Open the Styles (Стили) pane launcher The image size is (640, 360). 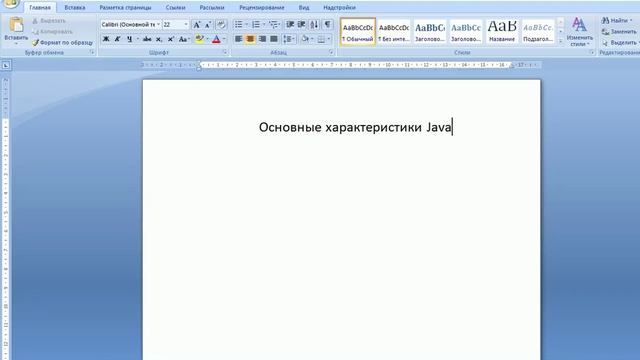591,53
